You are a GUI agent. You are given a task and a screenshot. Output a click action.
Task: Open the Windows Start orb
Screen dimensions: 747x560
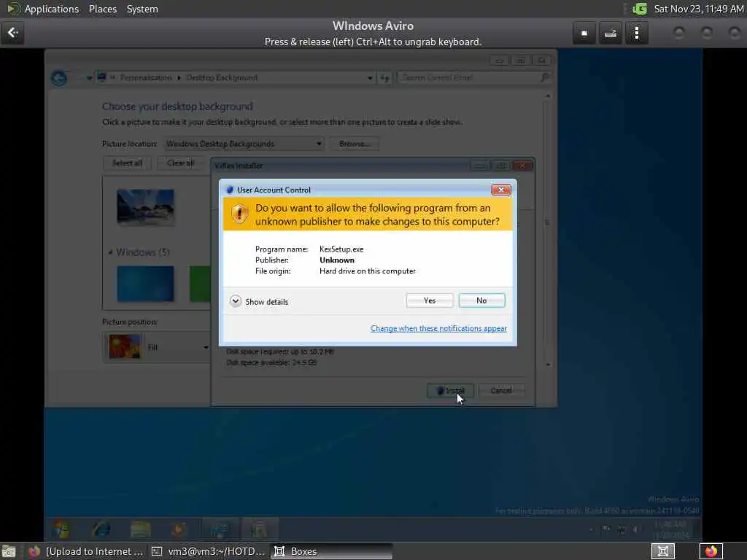tap(61, 529)
